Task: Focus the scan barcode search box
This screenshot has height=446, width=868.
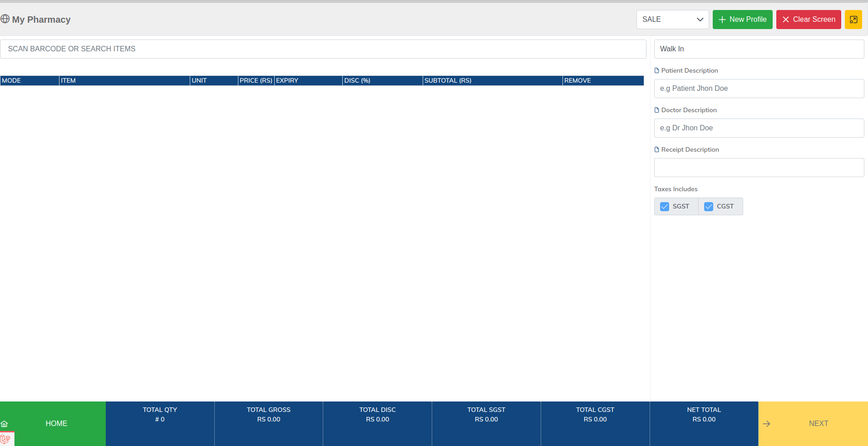Action: (323, 49)
